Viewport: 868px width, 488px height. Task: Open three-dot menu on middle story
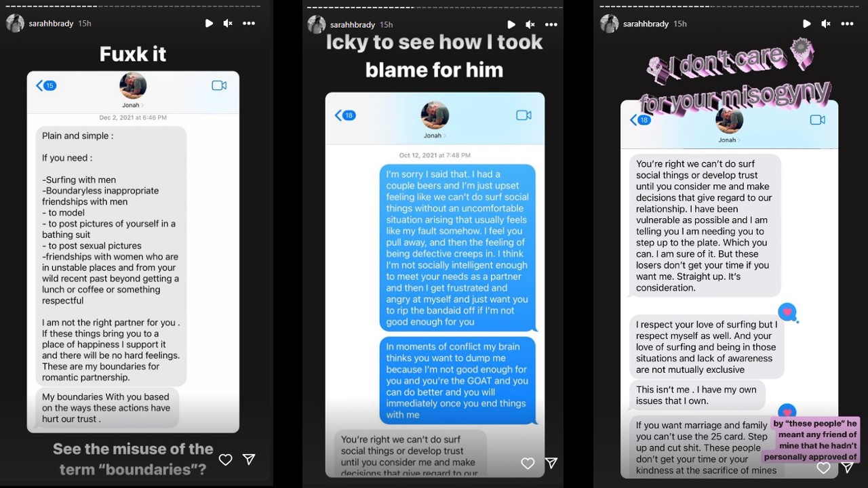click(551, 24)
